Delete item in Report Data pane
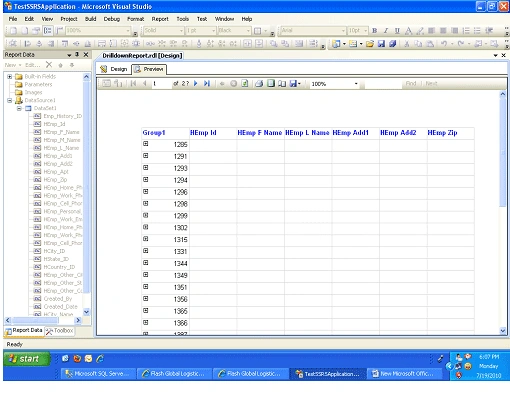Screen dimensions: 510x393 point(49,65)
